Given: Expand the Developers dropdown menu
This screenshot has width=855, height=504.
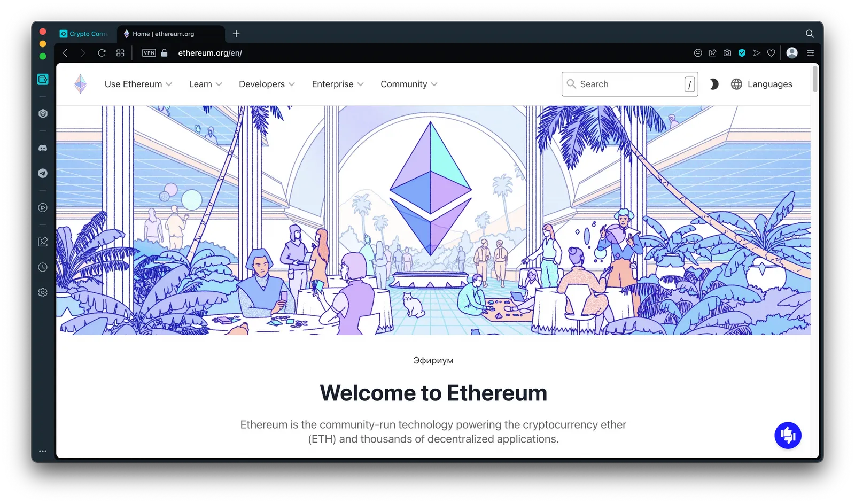Looking at the screenshot, I should pyautogui.click(x=267, y=84).
